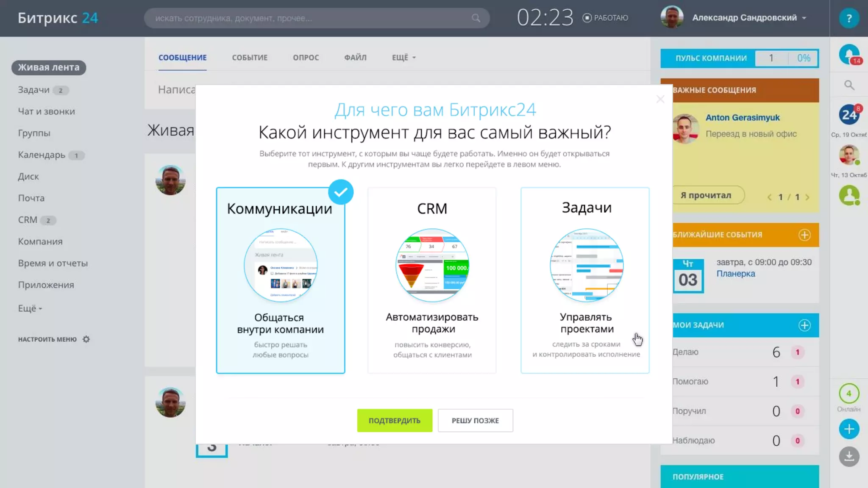
Task: Choose the Задачи tool card
Action: point(585,280)
